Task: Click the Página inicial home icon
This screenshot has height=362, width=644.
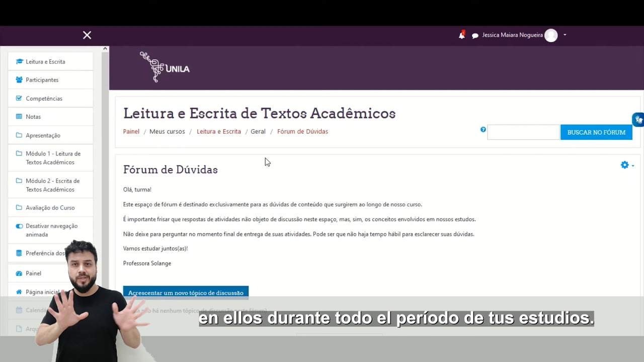Action: point(19,292)
